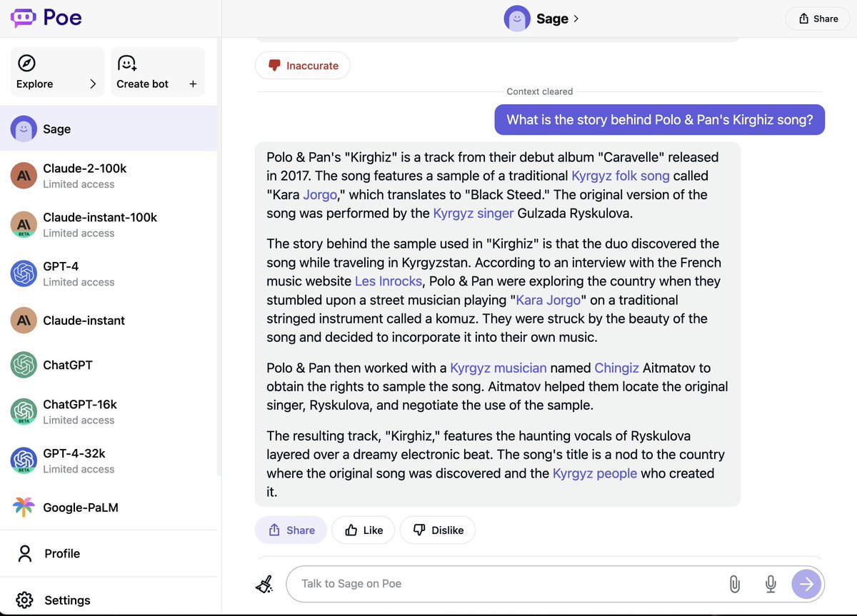
Task: Open Explore via the compass icon
Action: point(25,63)
